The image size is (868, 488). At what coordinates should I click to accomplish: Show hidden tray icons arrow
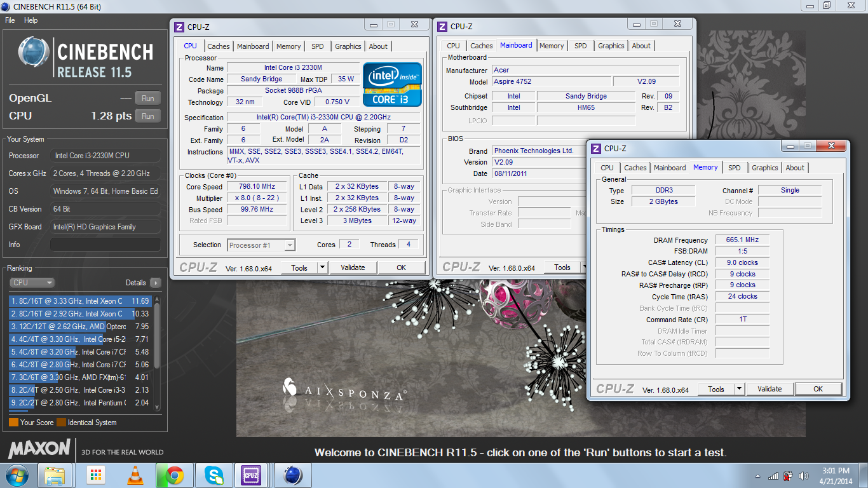(757, 476)
